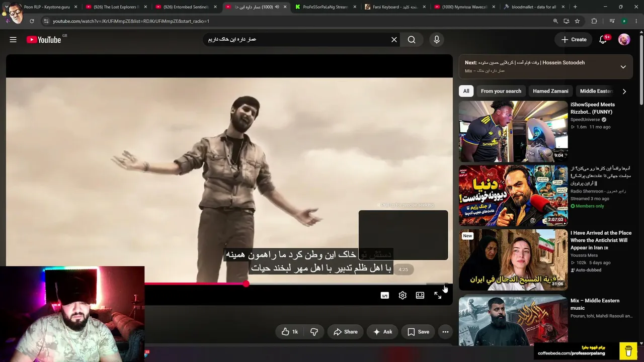Open title 'iShowSpeed Meets Rizzbot.. (FUNNY)'

click(x=592, y=108)
